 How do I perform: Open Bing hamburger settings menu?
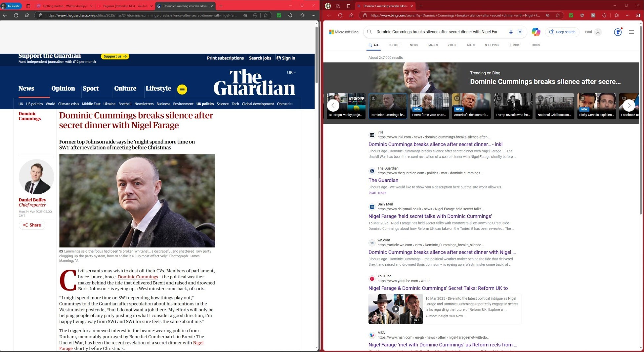(x=631, y=32)
